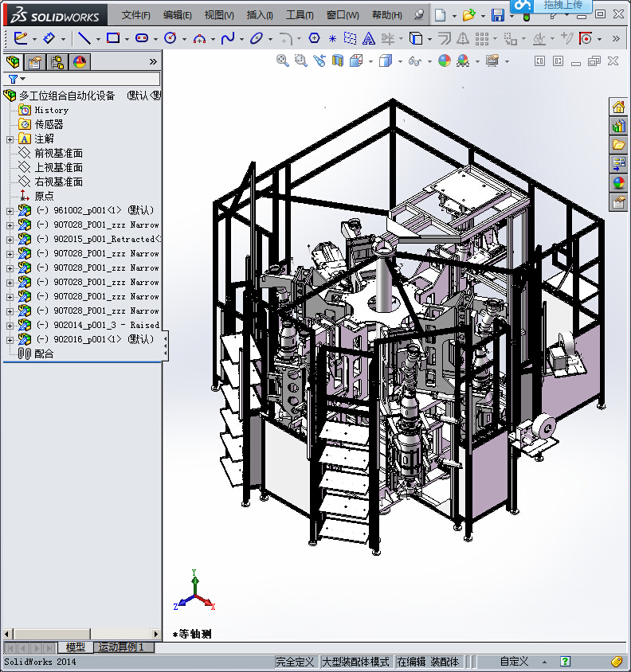Image resolution: width=631 pixels, height=672 pixels.
Task: Switch to the 运动算例1 tab
Action: coord(123,647)
